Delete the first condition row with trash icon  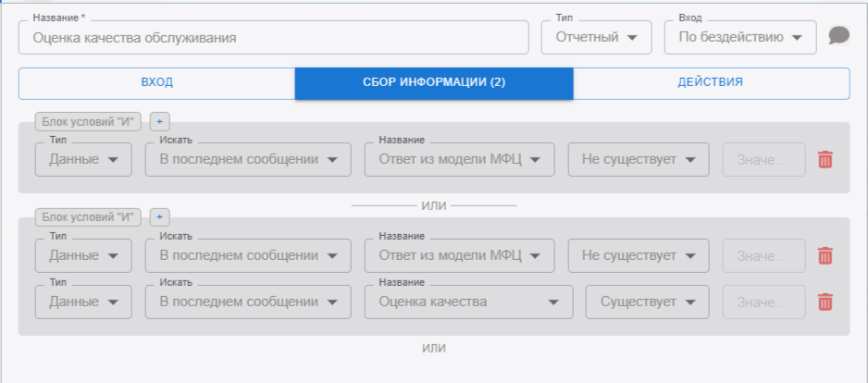825,159
